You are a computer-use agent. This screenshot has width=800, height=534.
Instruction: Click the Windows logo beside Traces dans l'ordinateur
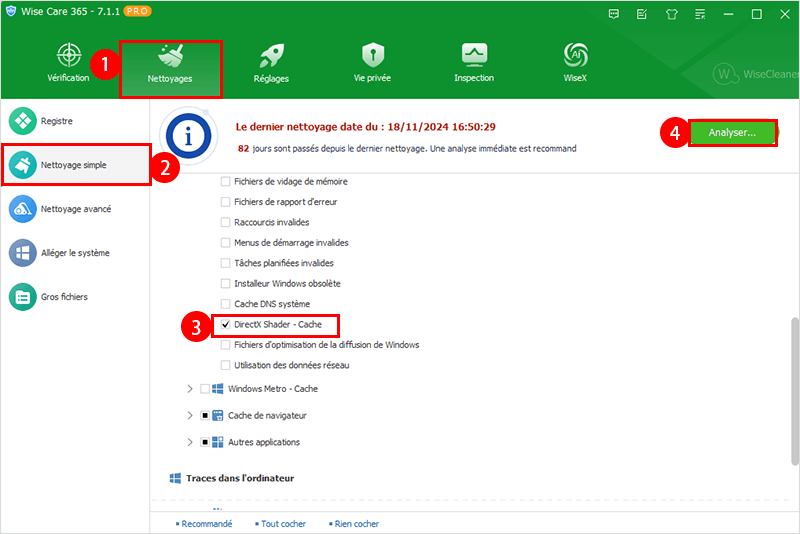pos(175,478)
